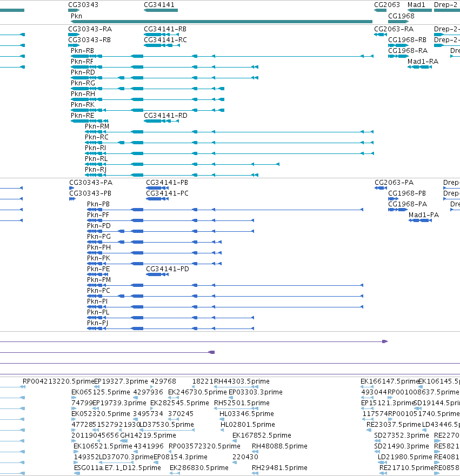Click the CG2063-PA protein label
Screen dimensions: 460x476
click(394, 183)
